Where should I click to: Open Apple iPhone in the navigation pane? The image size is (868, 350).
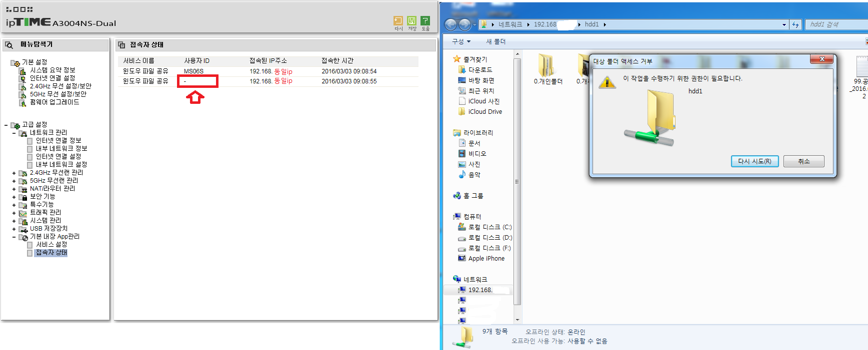486,259
